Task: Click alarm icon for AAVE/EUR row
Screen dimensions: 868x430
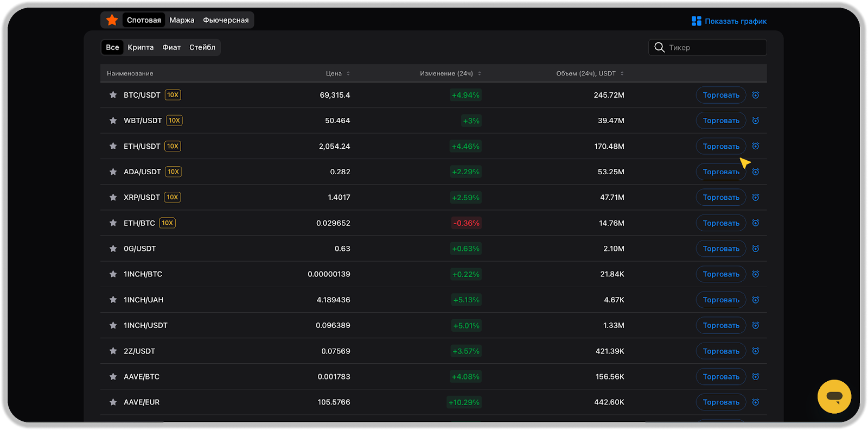Action: click(x=756, y=402)
